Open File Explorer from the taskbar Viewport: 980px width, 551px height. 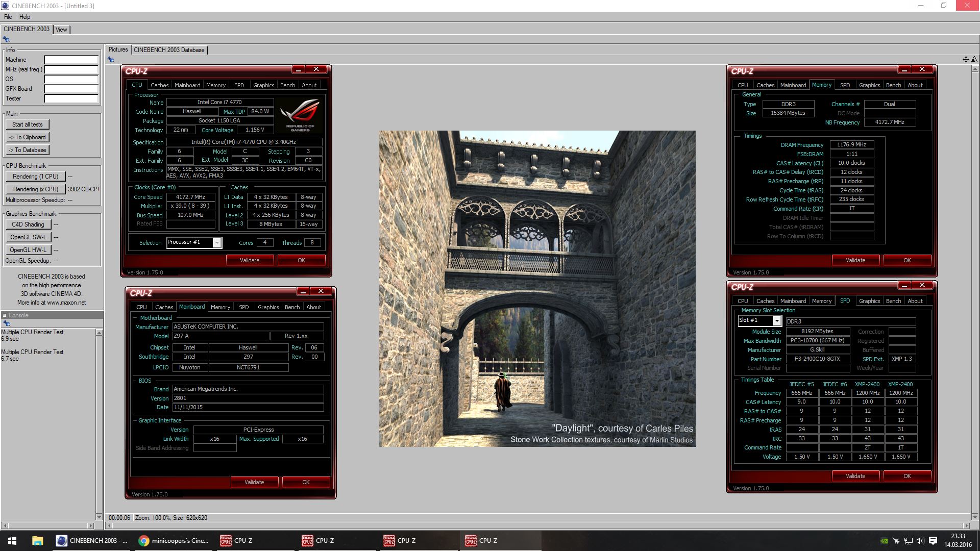pyautogui.click(x=37, y=541)
